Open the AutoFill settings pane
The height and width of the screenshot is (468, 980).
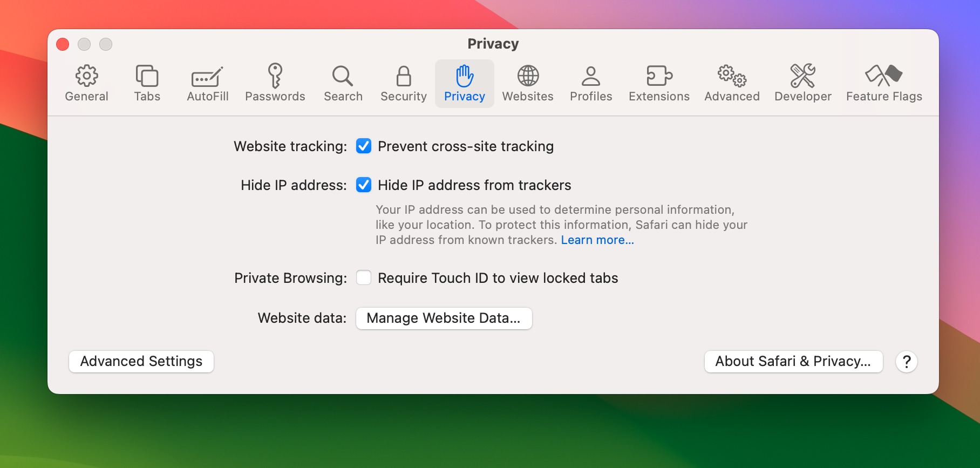(207, 77)
